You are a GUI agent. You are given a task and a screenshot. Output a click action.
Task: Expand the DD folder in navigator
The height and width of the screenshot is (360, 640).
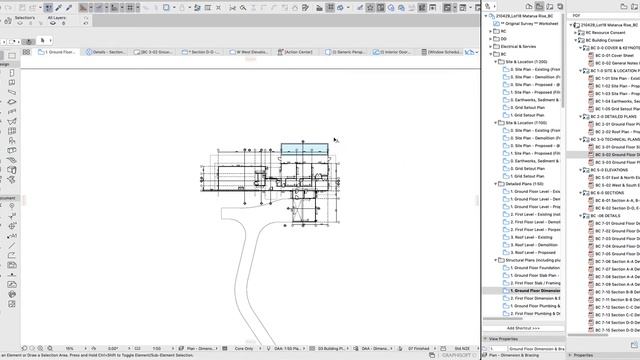click(491, 39)
